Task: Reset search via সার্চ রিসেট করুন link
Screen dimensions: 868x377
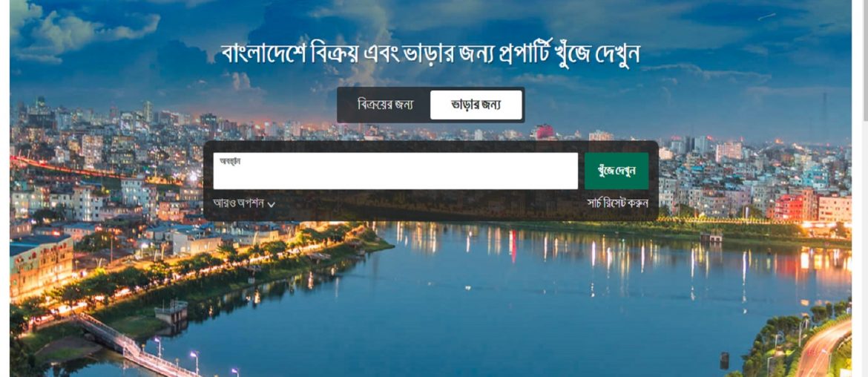Action: 618,203
